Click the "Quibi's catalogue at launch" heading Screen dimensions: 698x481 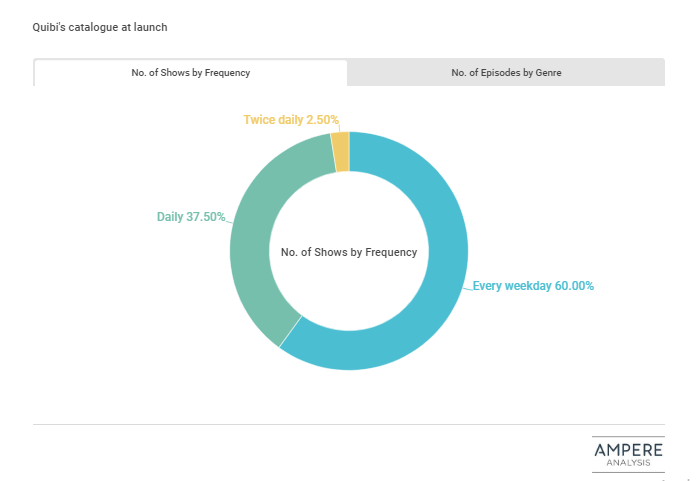tap(100, 27)
